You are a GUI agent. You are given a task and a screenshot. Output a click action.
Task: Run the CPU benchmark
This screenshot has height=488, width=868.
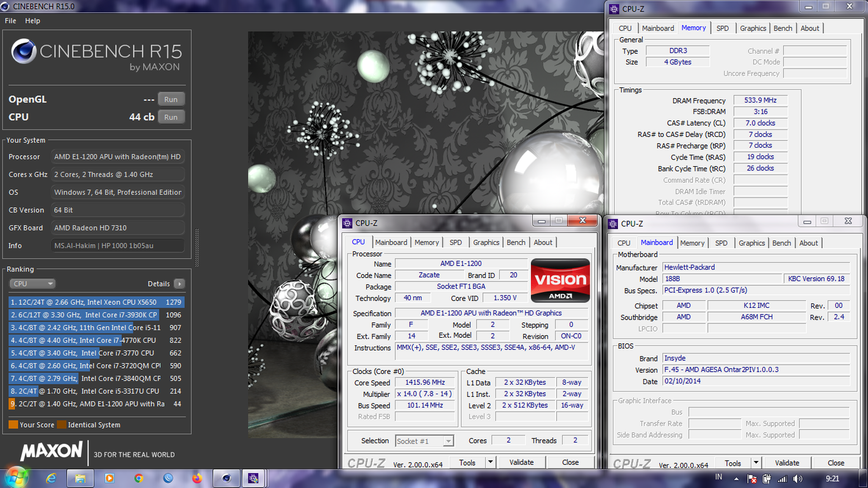(x=171, y=117)
